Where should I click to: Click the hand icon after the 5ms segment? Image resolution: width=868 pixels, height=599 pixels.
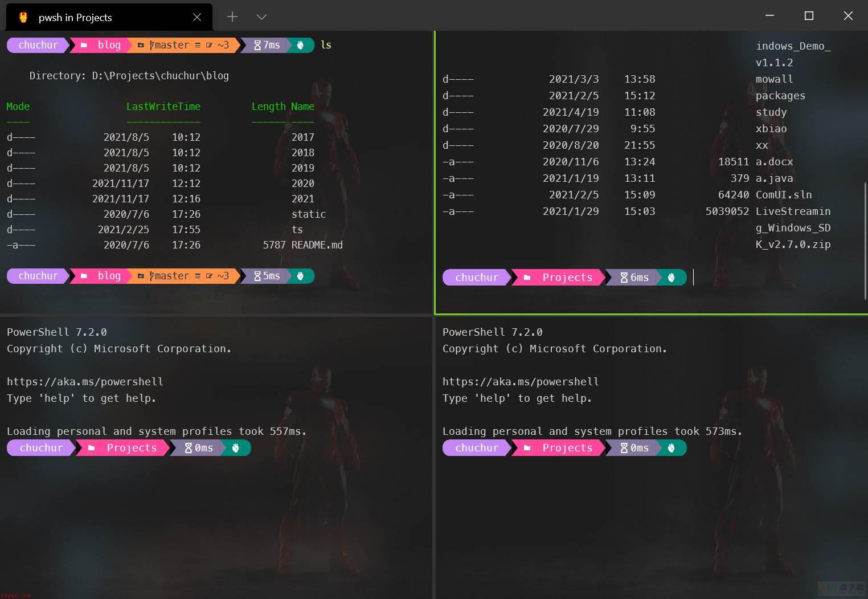(301, 276)
